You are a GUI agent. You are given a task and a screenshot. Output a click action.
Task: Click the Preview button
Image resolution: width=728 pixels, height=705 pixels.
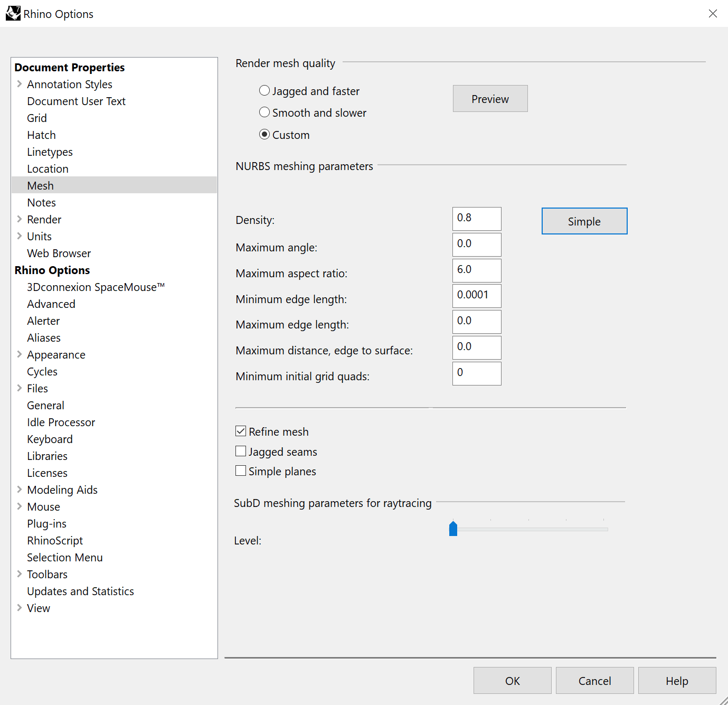(490, 99)
